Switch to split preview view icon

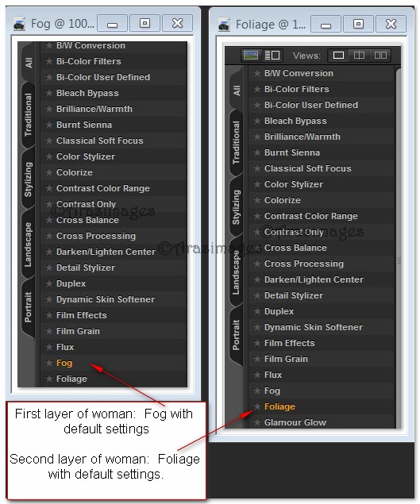click(x=359, y=56)
